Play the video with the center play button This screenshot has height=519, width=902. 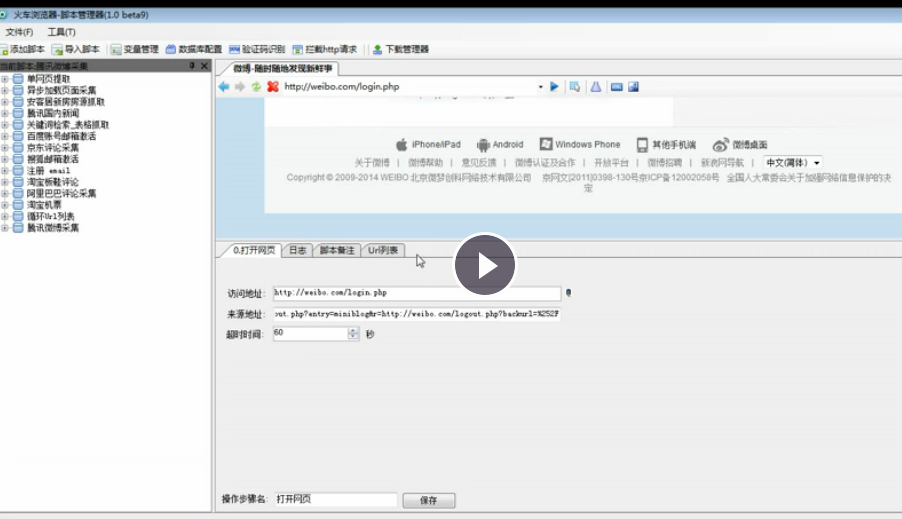point(485,265)
